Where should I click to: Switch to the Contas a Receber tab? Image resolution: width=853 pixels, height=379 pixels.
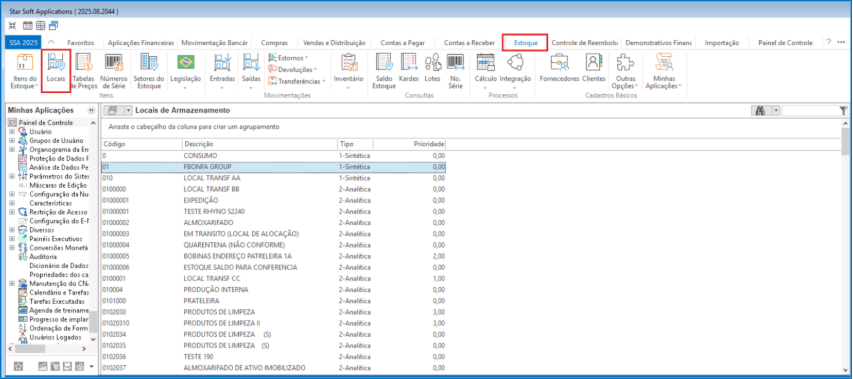pos(469,42)
